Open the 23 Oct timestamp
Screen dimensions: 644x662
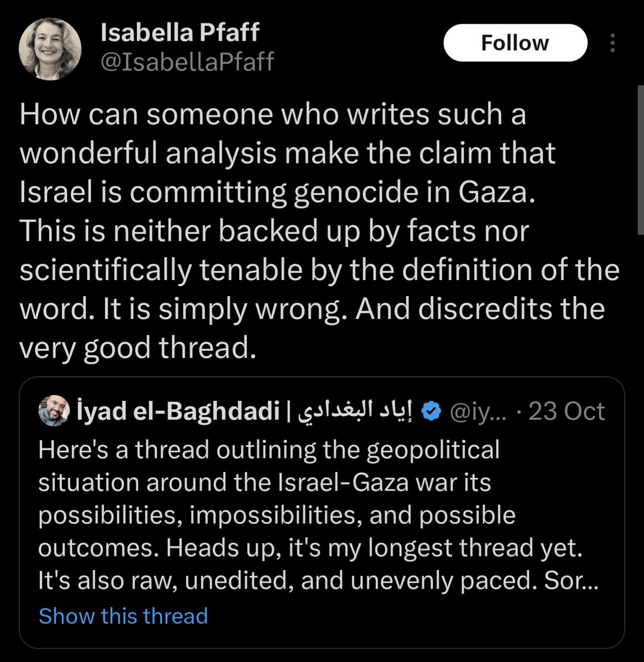(x=567, y=412)
